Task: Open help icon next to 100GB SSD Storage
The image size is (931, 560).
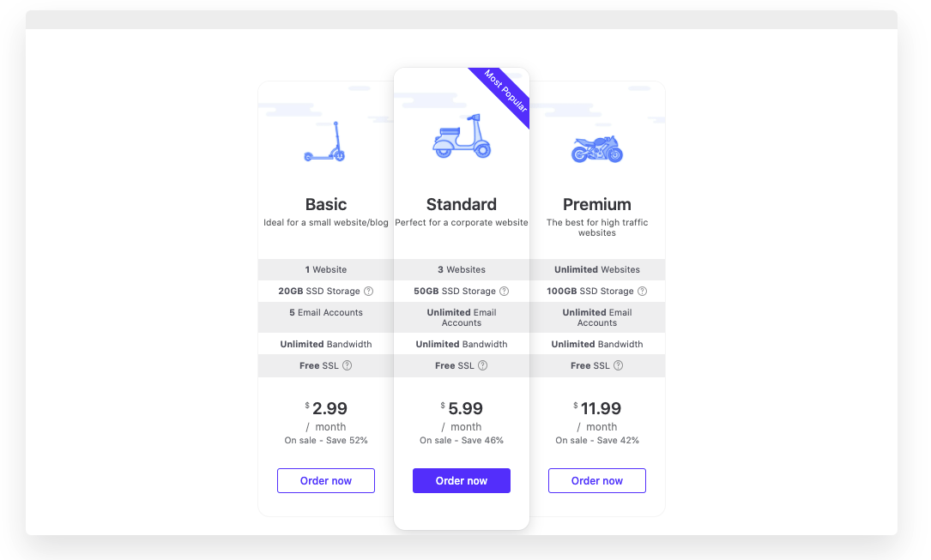Action: (x=643, y=292)
